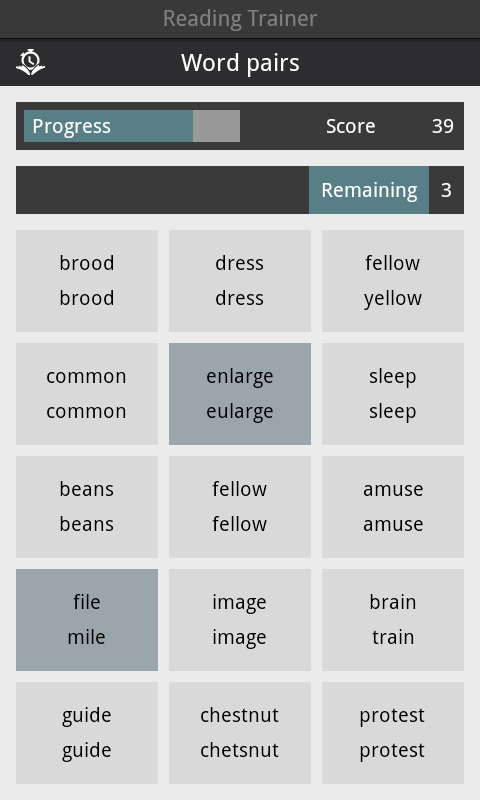Screen dimensions: 480x800
Task: Tap the guide / guide tile
Action: (87, 733)
